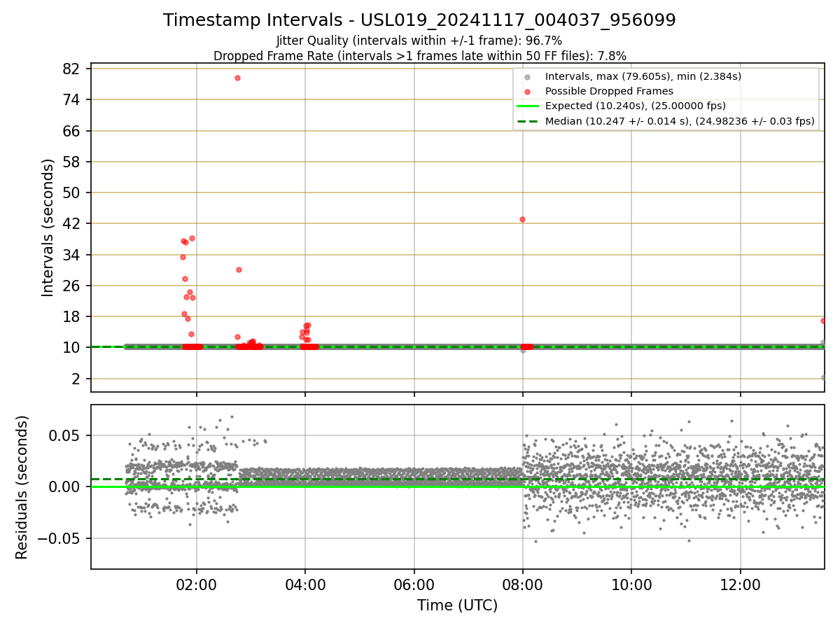Viewport: 840px width, 630px height.
Task: Click the red outlier point near 80 seconds
Action: [x=237, y=78]
